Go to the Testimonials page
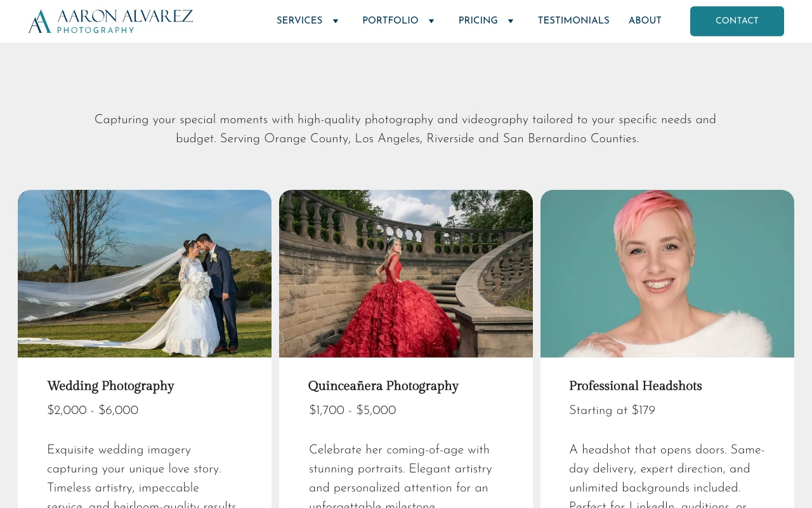The width and height of the screenshot is (812, 508). tap(573, 21)
